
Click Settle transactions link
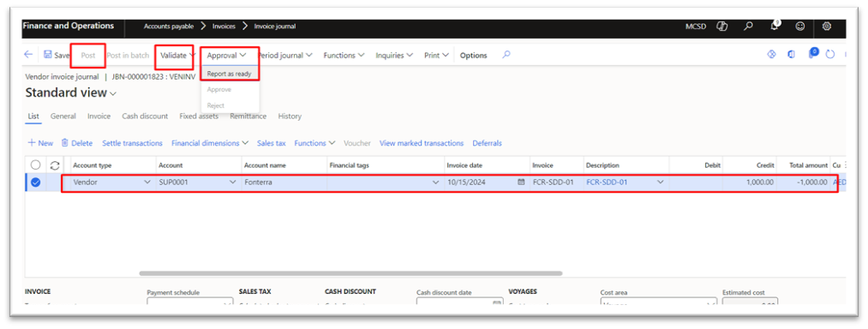132,143
